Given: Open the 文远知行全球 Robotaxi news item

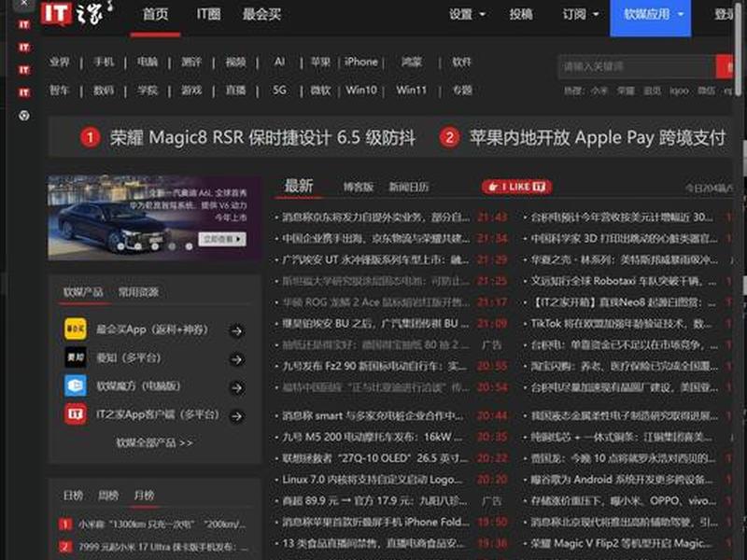Looking at the screenshot, I should (623, 282).
